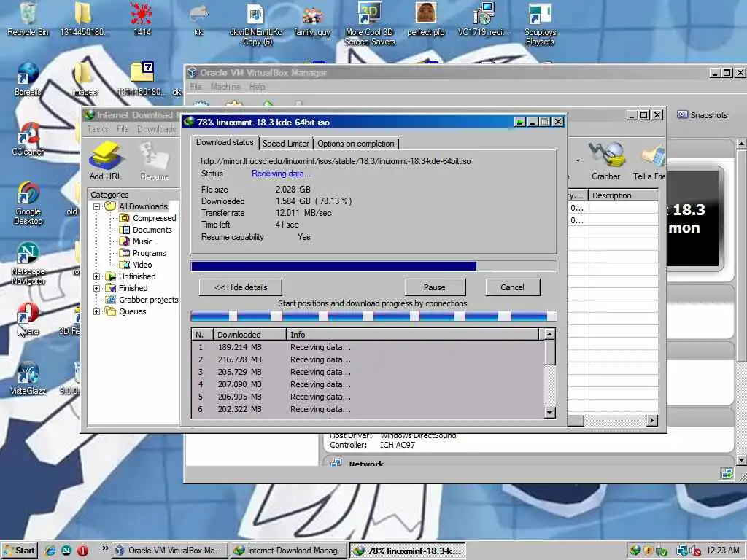Viewport: 747px width, 560px height.
Task: Launch CCleaner from the desktop
Action: click(x=28, y=139)
